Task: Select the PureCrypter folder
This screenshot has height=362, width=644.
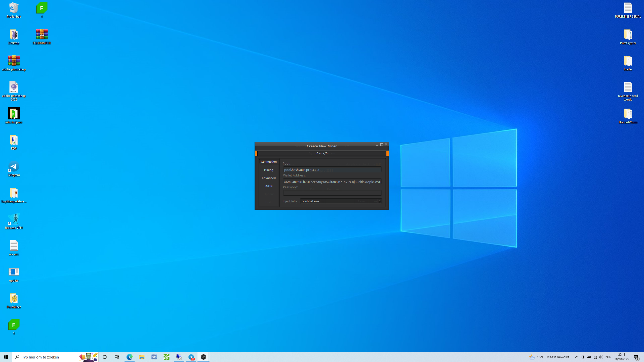Action: click(628, 37)
